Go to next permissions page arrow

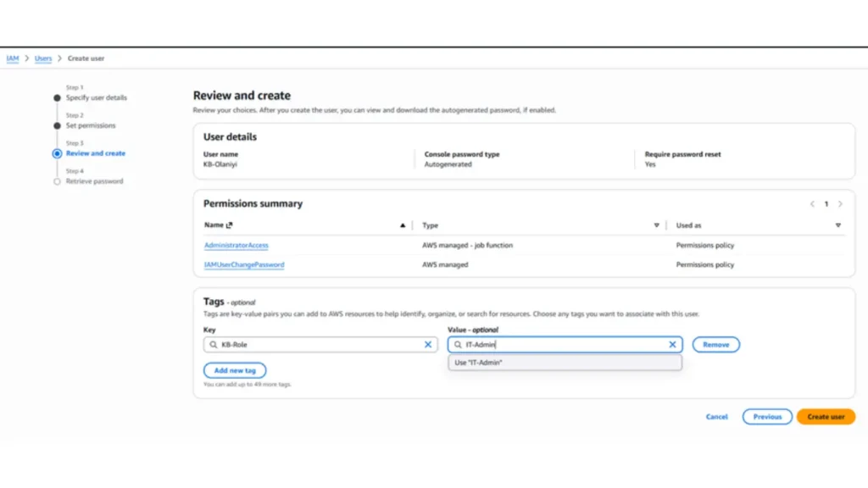(840, 204)
